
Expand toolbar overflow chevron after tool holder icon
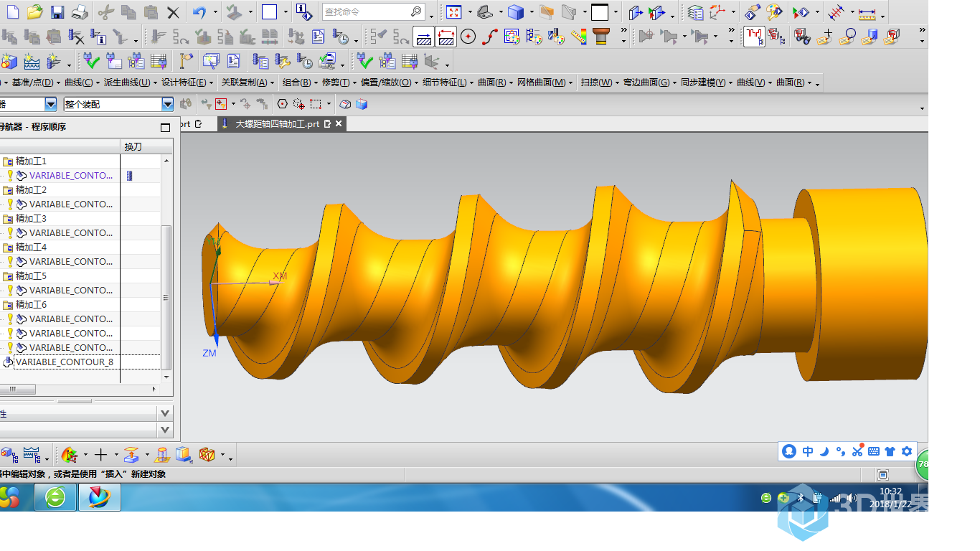(623, 32)
